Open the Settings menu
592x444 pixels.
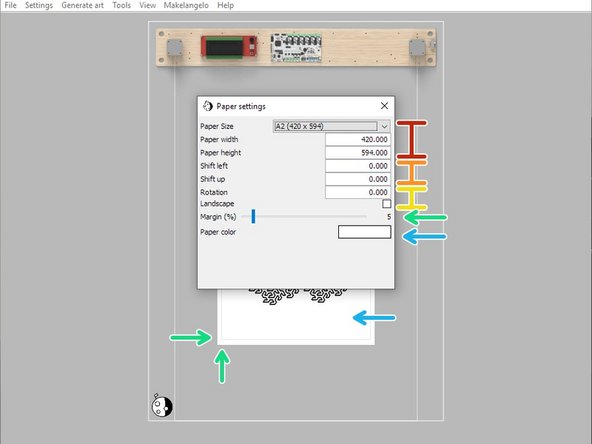click(39, 5)
